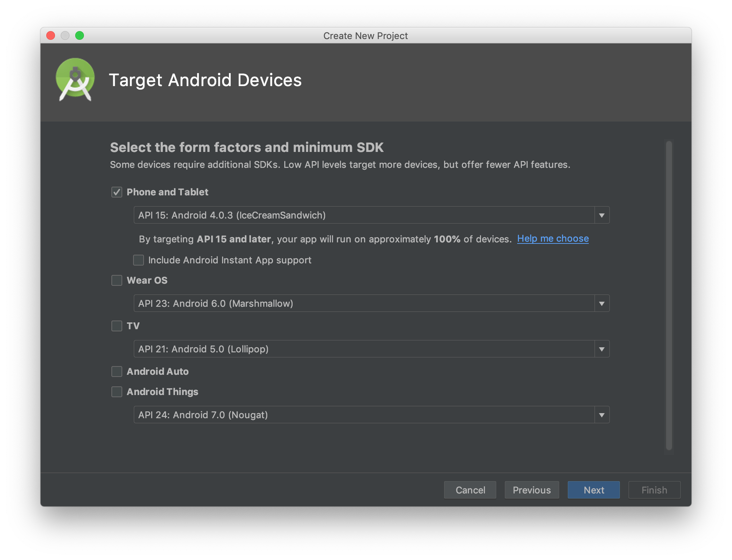Click the Android Things form factor icon

coord(116,391)
